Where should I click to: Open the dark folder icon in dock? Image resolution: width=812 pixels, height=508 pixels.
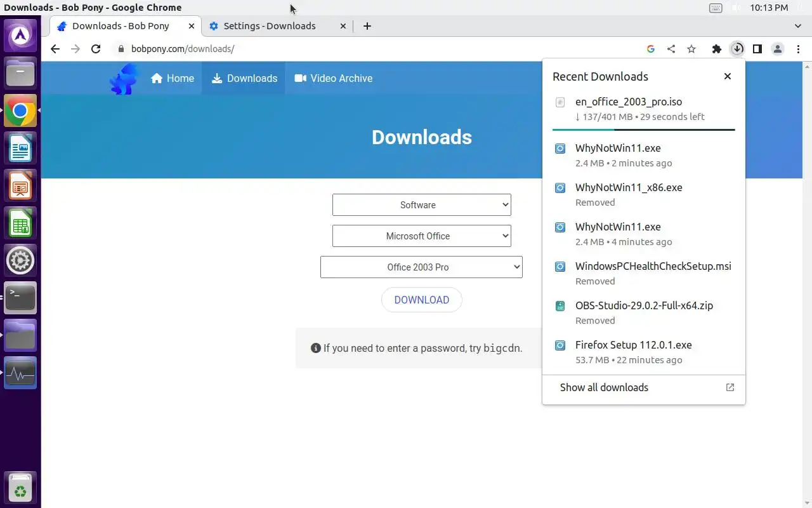[x=20, y=335]
